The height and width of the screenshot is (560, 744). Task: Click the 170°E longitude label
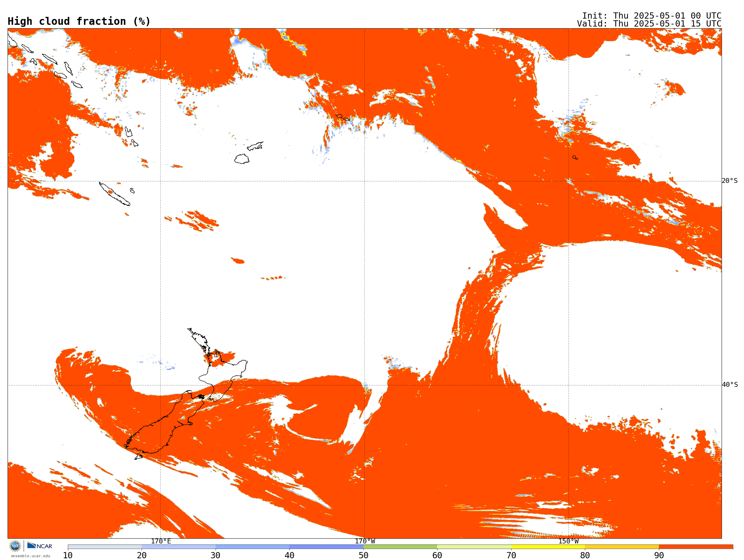pos(161,541)
